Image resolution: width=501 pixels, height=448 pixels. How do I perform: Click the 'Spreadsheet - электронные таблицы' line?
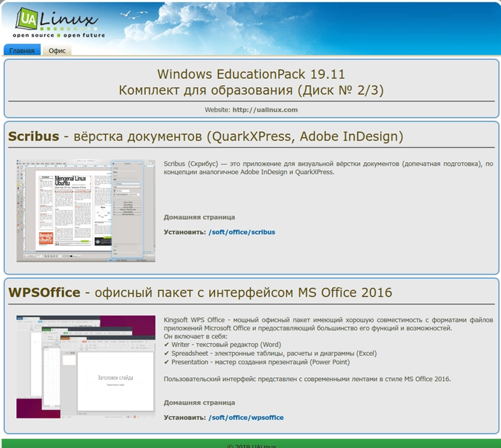click(271, 354)
